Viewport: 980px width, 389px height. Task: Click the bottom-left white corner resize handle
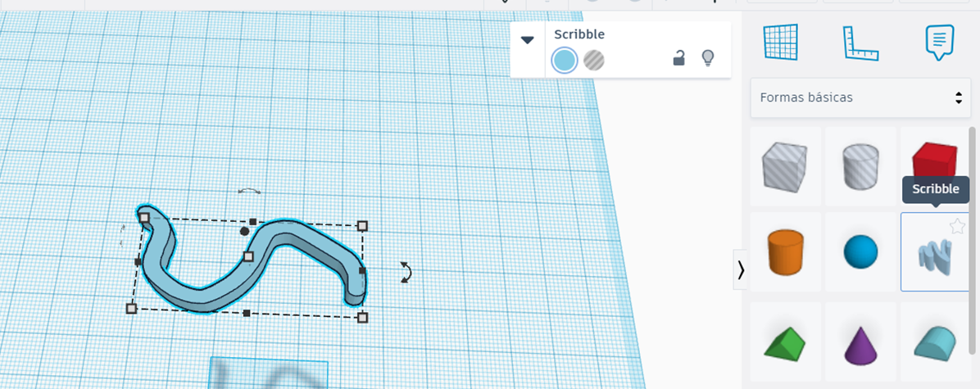pos(131,309)
